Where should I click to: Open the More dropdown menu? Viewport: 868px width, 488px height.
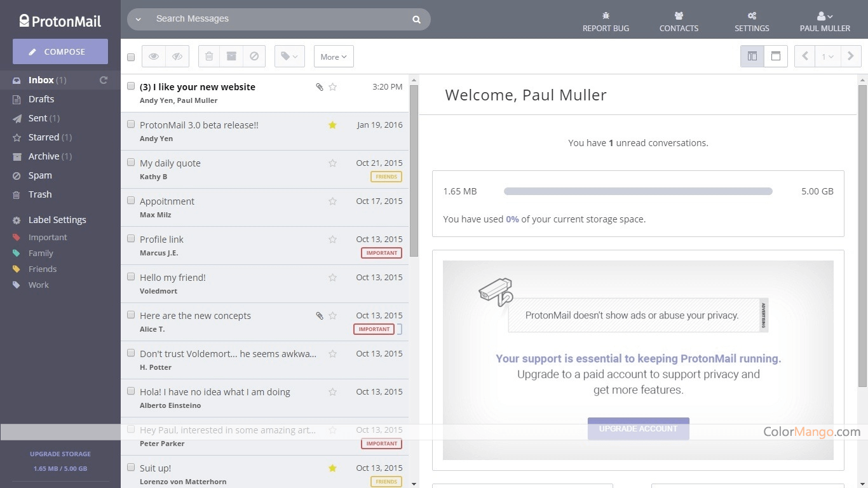333,57
